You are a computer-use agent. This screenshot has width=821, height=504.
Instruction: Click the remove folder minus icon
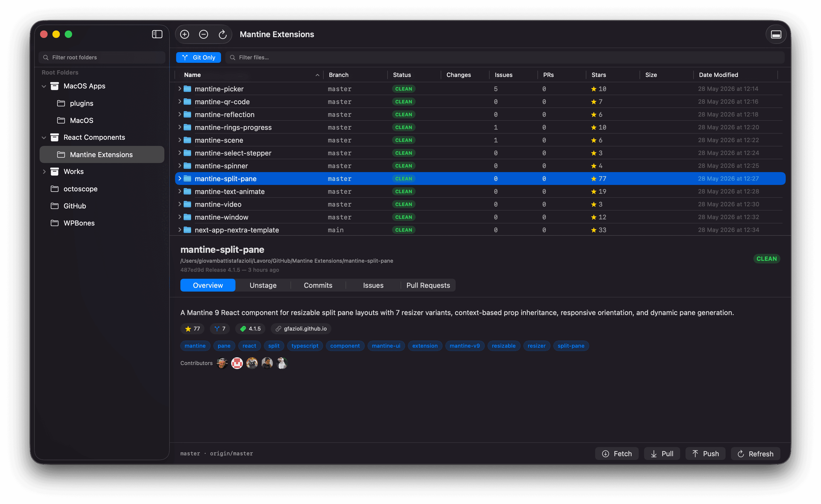[203, 34]
